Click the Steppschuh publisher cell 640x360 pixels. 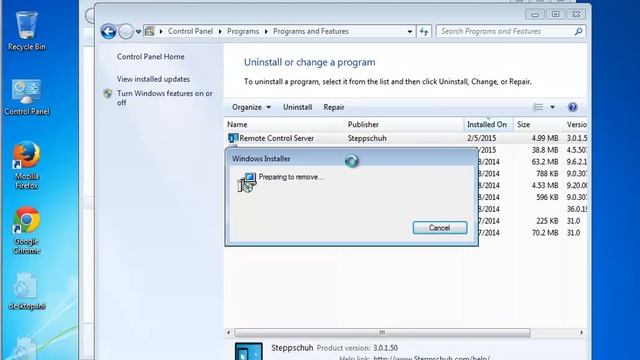tap(367, 138)
